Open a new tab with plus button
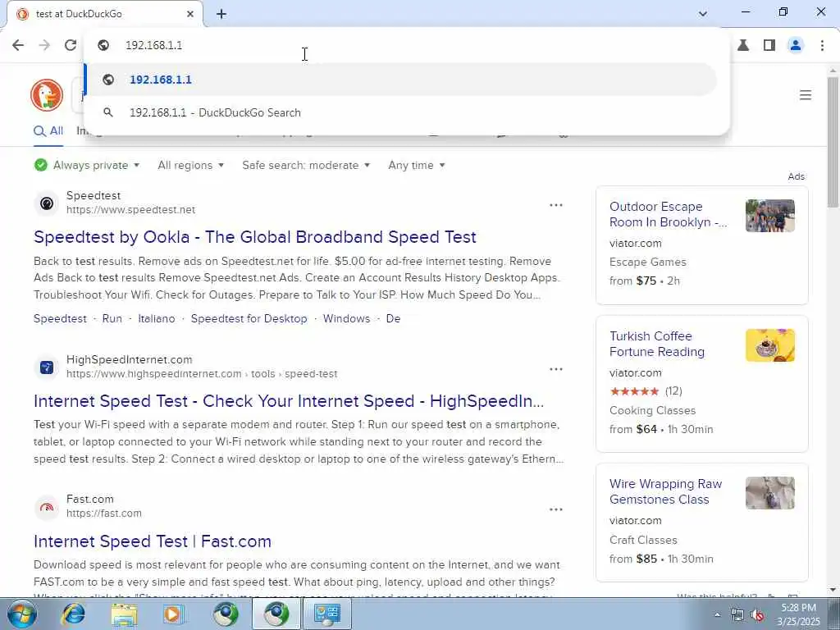The height and width of the screenshot is (630, 840). tap(221, 14)
